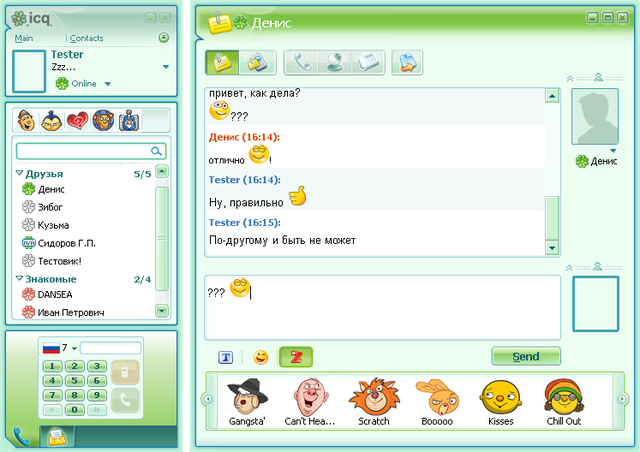Viewport: 640px width, 452px height.
Task: Click the heart icon above contact search
Action: pos(78,120)
